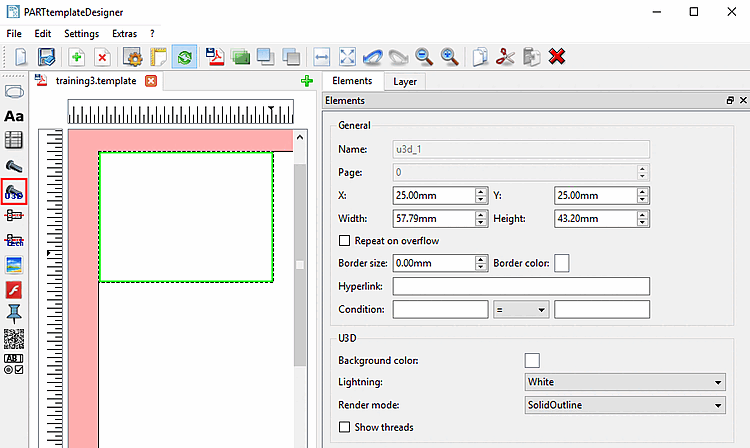Click the Flash element tool

click(x=14, y=290)
